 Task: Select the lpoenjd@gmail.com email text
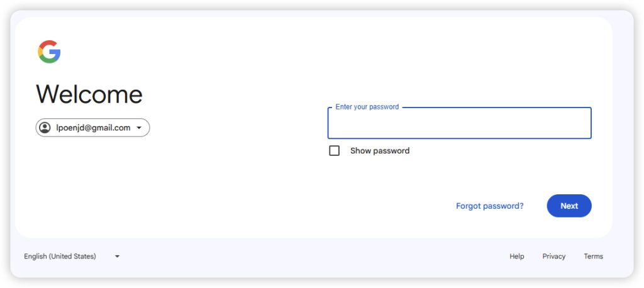tap(93, 128)
